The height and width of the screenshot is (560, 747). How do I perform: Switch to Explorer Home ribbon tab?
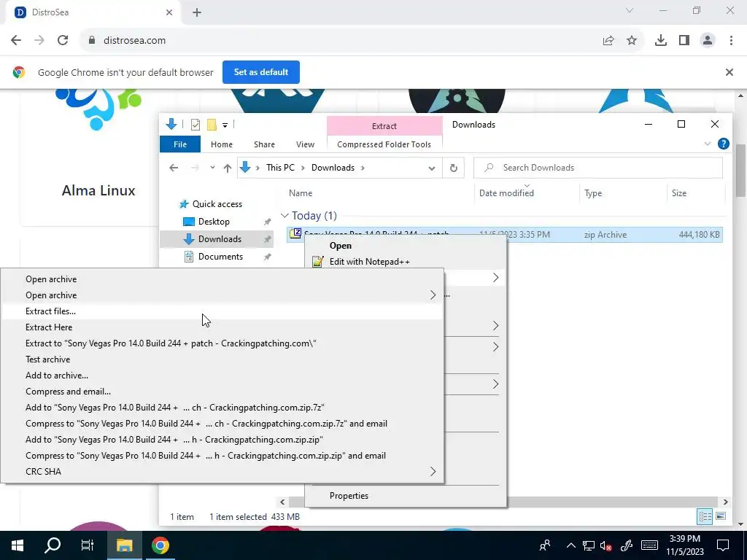pos(222,144)
